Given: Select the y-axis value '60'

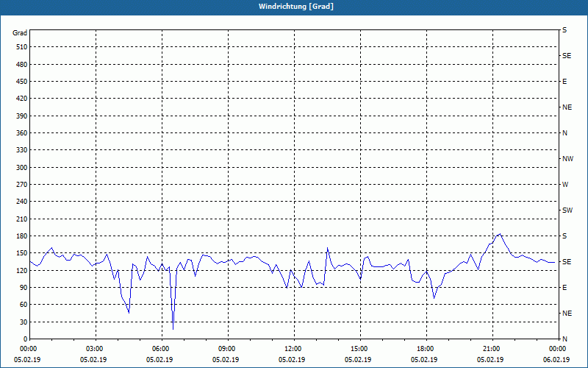Looking at the screenshot, I should [x=24, y=305].
